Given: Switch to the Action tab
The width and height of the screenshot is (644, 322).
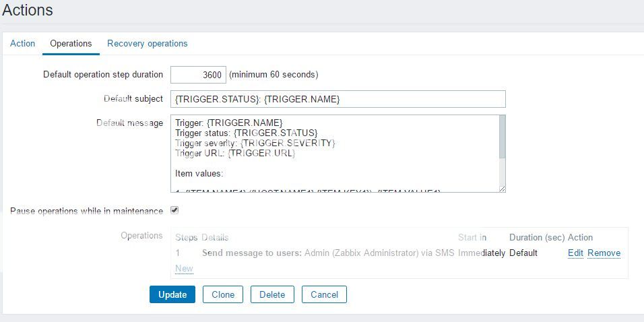Looking at the screenshot, I should [x=22, y=43].
